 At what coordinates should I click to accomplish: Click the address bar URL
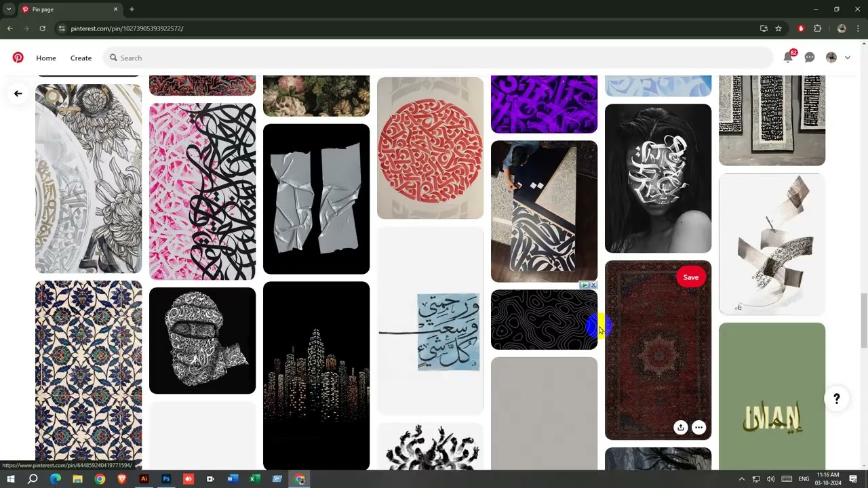click(127, 28)
